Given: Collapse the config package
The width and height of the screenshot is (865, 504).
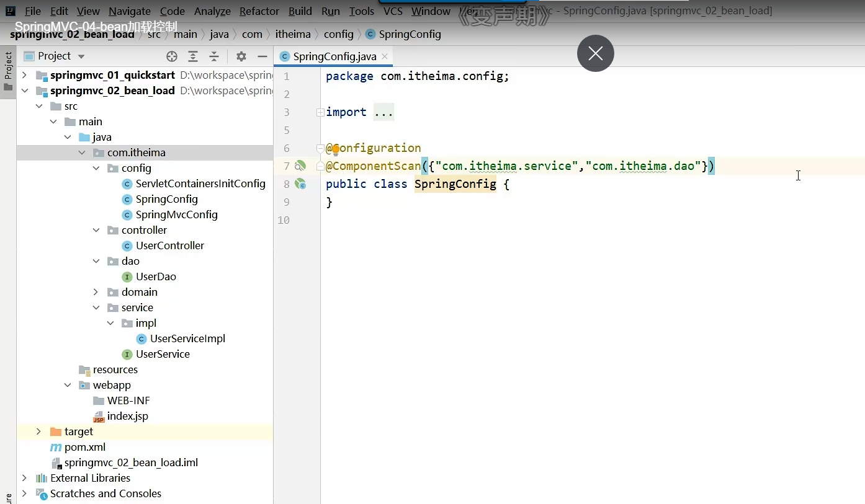Looking at the screenshot, I should [96, 168].
